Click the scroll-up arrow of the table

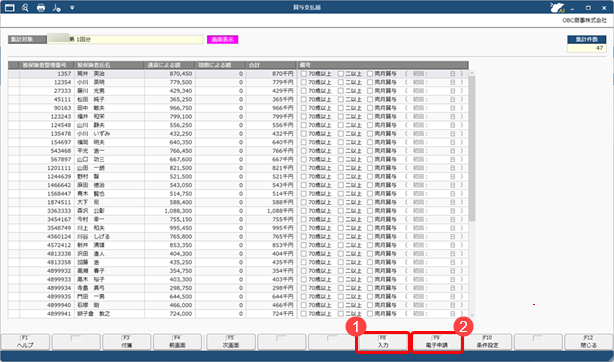tap(472, 73)
